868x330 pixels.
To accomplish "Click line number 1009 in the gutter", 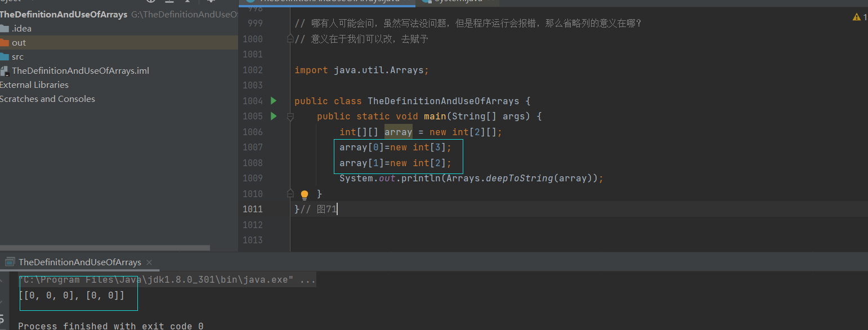I will 253,178.
